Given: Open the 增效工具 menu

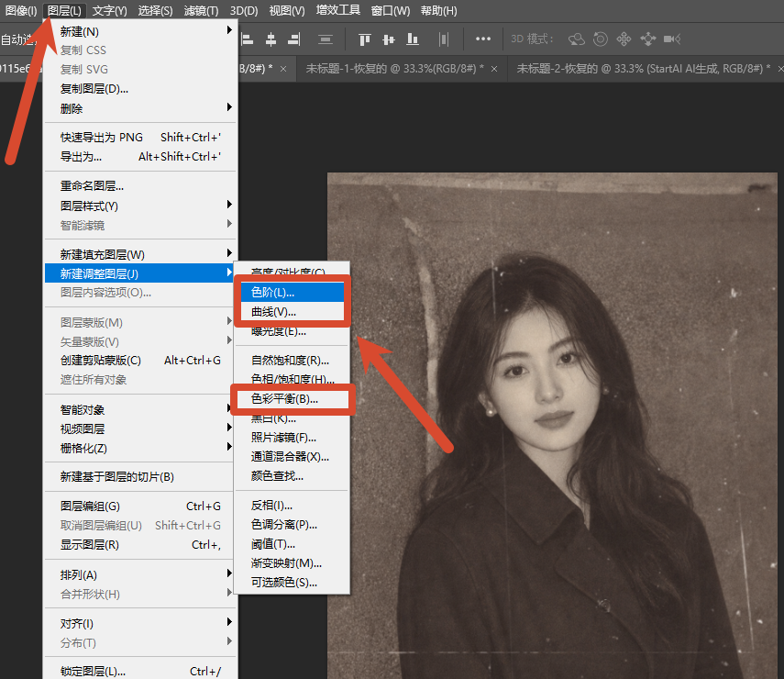Looking at the screenshot, I should point(338,10).
